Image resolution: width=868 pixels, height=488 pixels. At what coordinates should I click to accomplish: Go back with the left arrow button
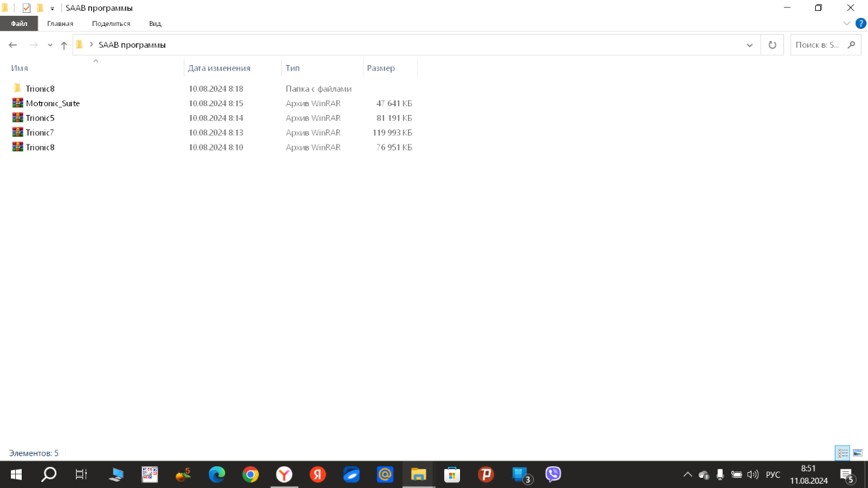12,45
